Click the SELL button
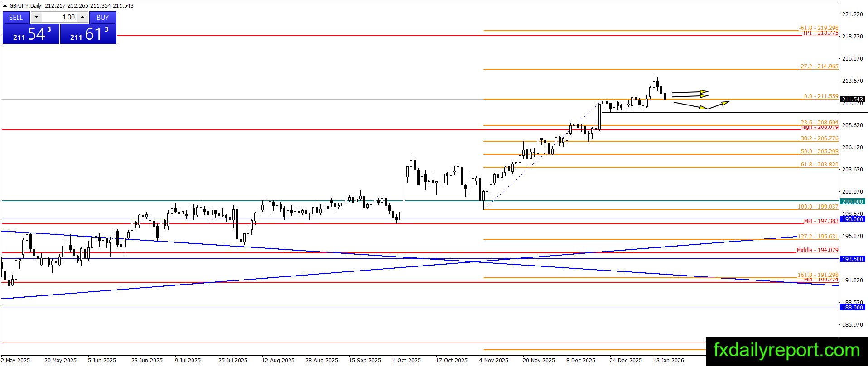The image size is (868, 366). click(x=16, y=17)
